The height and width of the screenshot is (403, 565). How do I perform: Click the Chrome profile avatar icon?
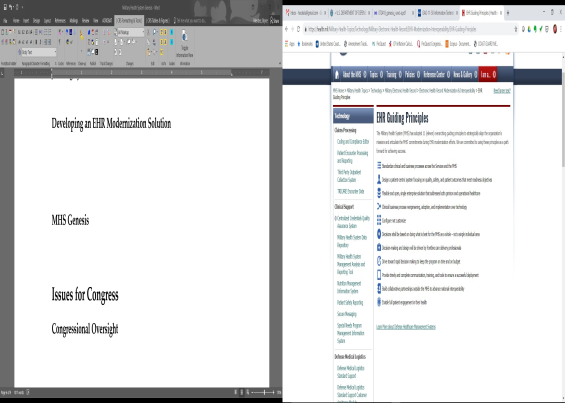[555, 29]
